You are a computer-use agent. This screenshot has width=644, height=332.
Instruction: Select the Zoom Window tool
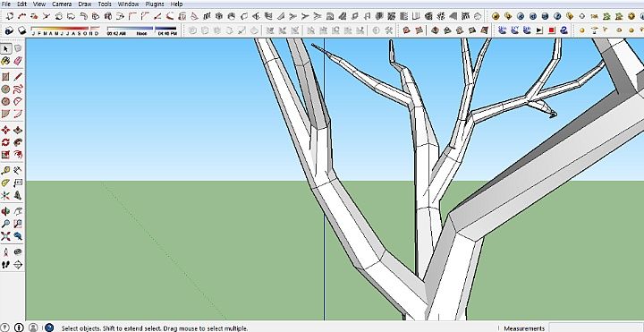tap(18, 224)
